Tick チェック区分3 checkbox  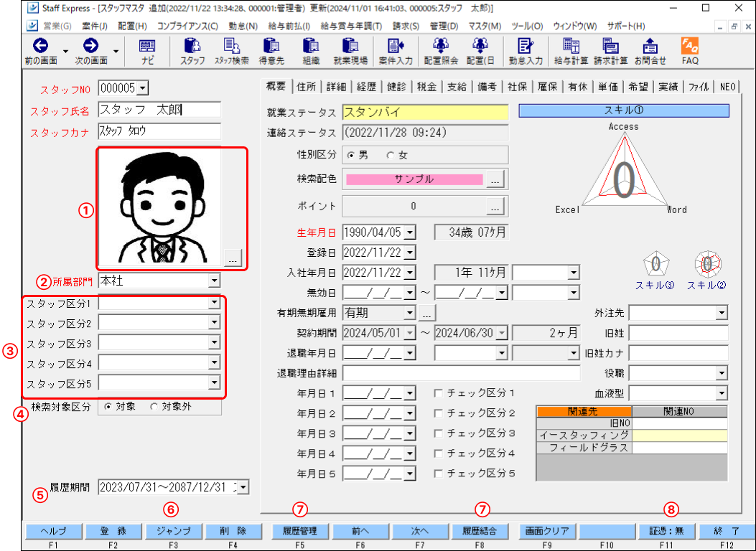tap(438, 433)
